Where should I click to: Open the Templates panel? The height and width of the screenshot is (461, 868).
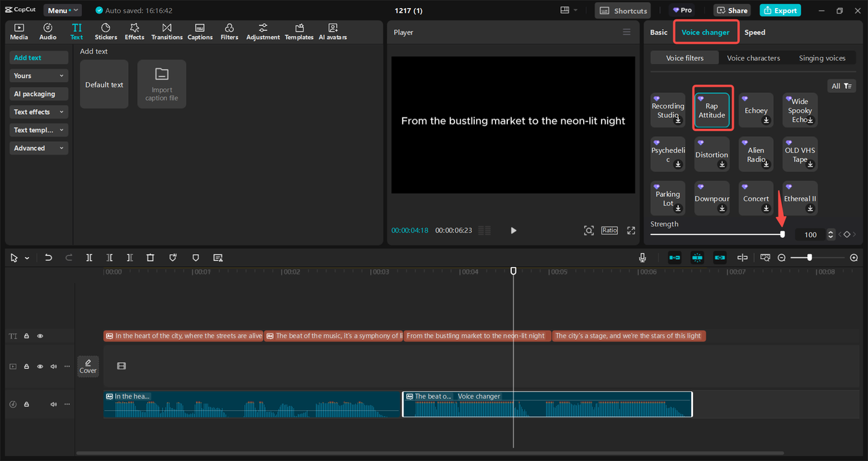point(299,31)
